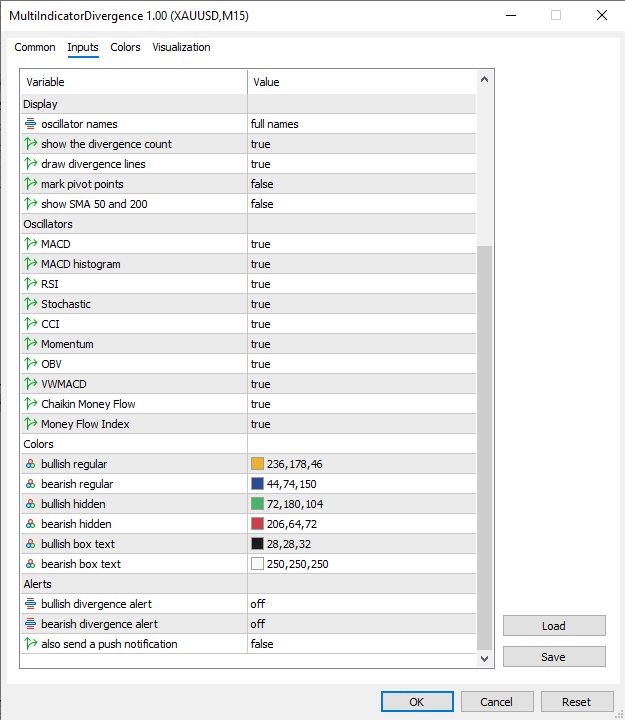Click the icon beside also send a push notification
The image size is (625, 720).
pos(30,644)
